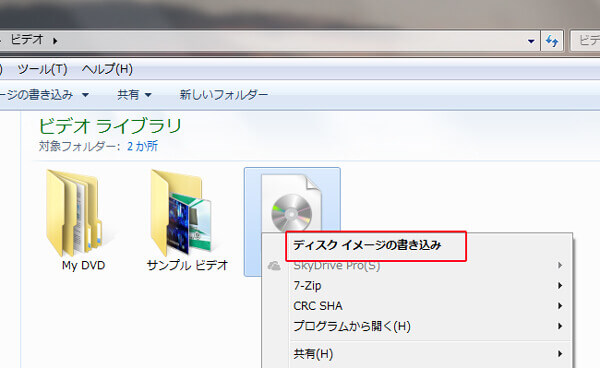The height and width of the screenshot is (368, 600).
Task: Click the My DVD folder label
Action: (83, 265)
